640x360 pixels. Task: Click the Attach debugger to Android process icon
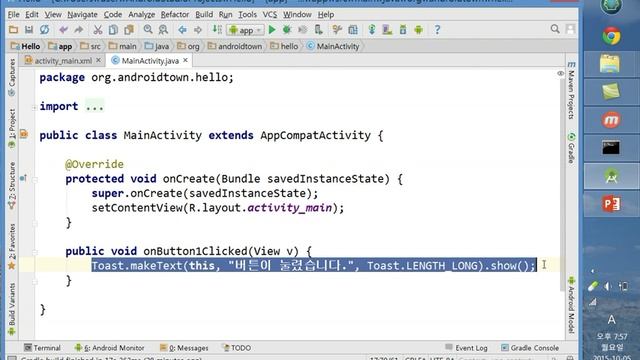[x=318, y=30]
